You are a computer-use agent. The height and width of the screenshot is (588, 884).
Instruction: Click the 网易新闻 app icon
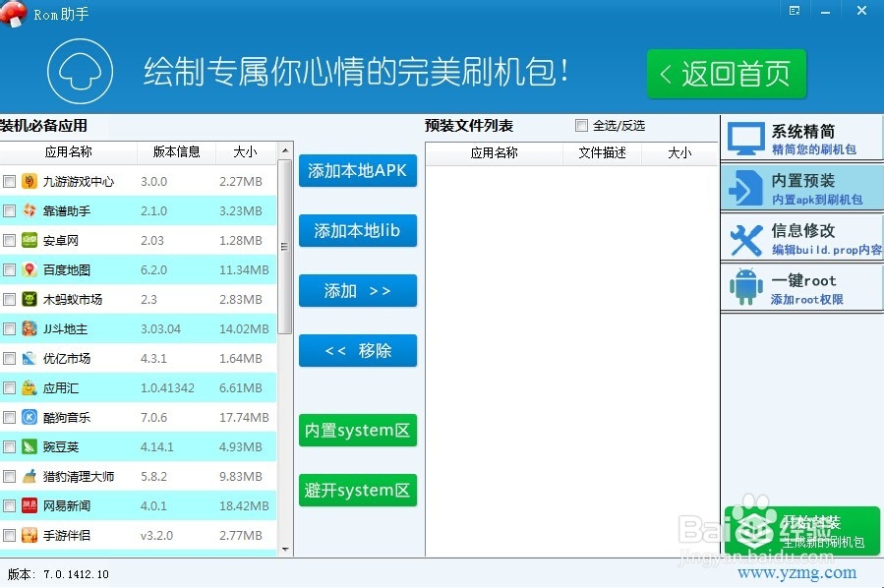(29, 505)
